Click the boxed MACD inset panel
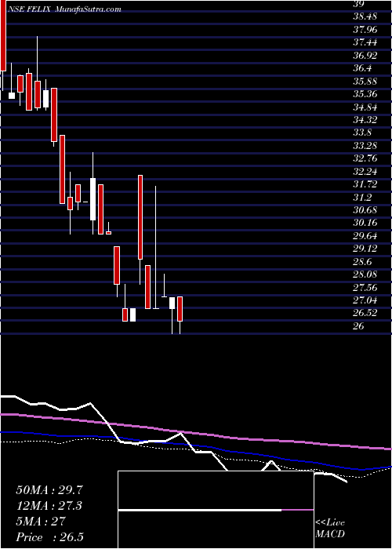This screenshot has height=549, width=392. click(x=216, y=510)
